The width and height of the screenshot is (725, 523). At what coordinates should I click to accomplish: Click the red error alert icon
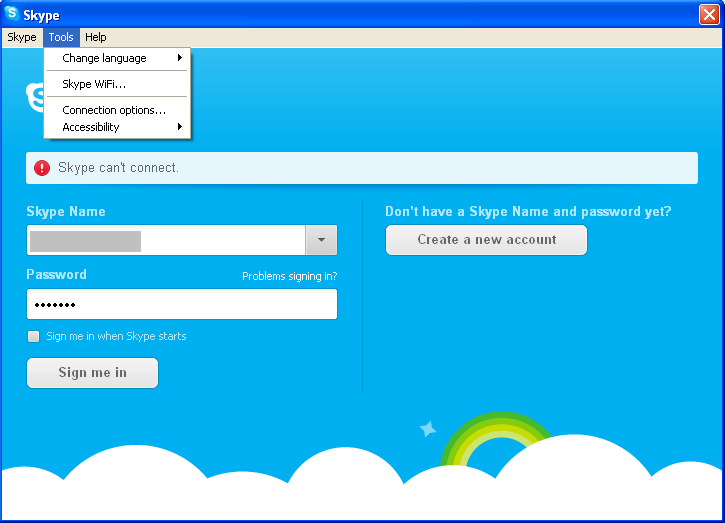[42, 168]
